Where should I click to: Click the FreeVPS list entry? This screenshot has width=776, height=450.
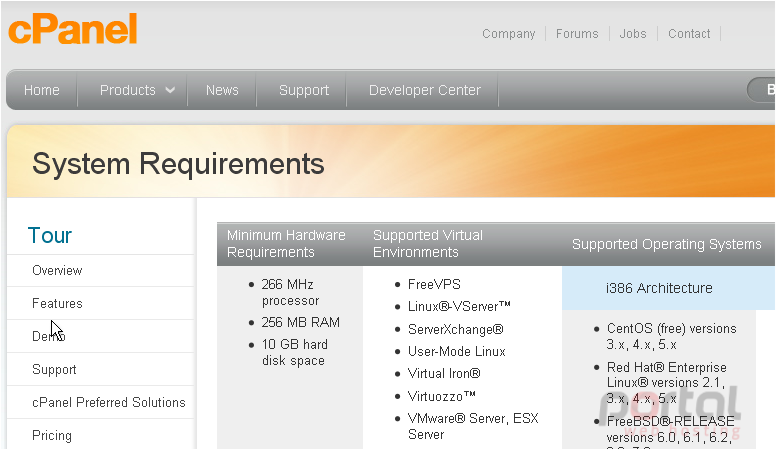point(434,284)
